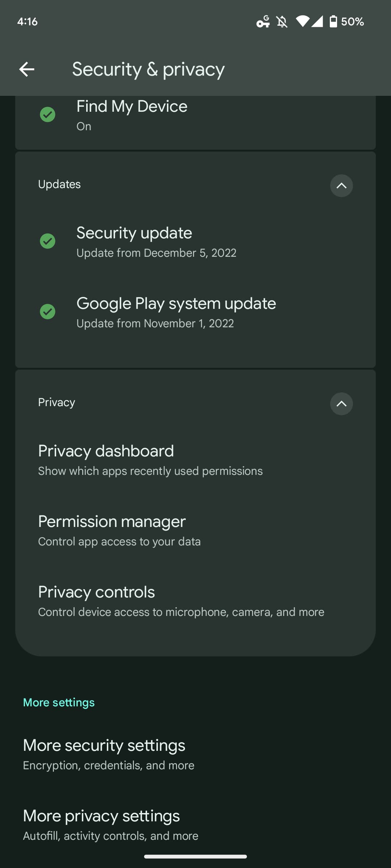Screen dimensions: 391x868
Task: Tap the green check beside Security update
Action: pyautogui.click(x=47, y=241)
